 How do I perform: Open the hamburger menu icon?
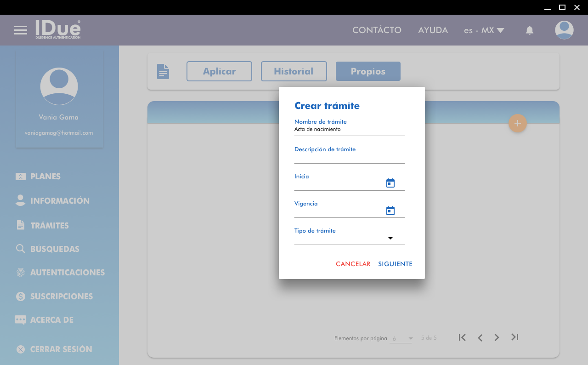pos(21,30)
